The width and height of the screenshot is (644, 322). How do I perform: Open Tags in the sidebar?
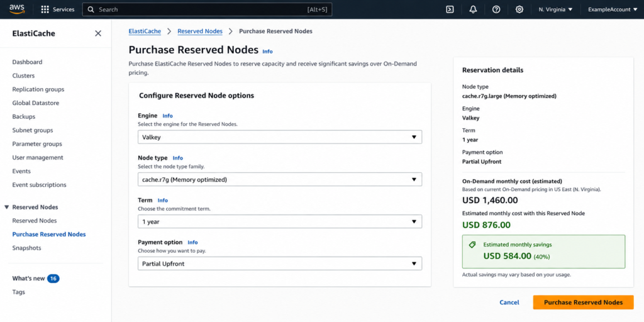18,292
